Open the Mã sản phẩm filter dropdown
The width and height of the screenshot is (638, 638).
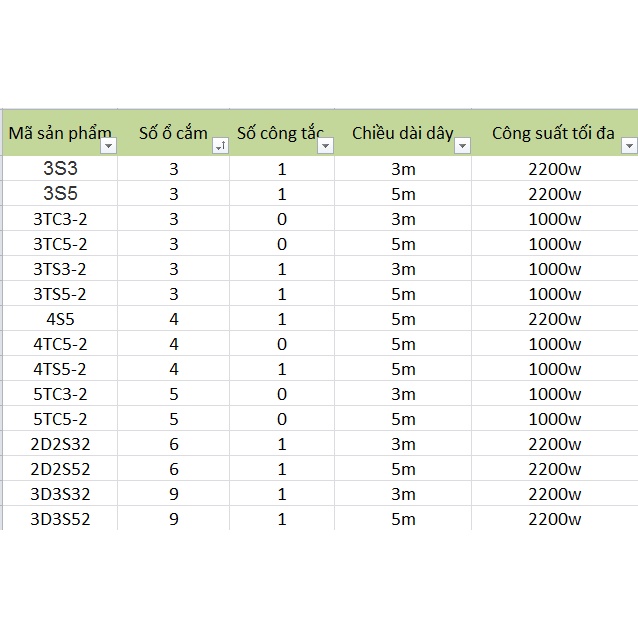coord(108,146)
